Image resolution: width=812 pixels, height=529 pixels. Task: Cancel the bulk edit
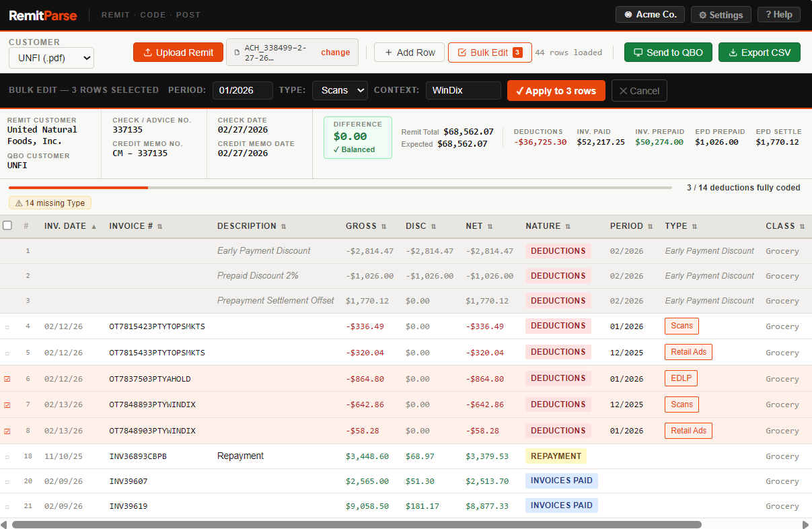point(639,91)
